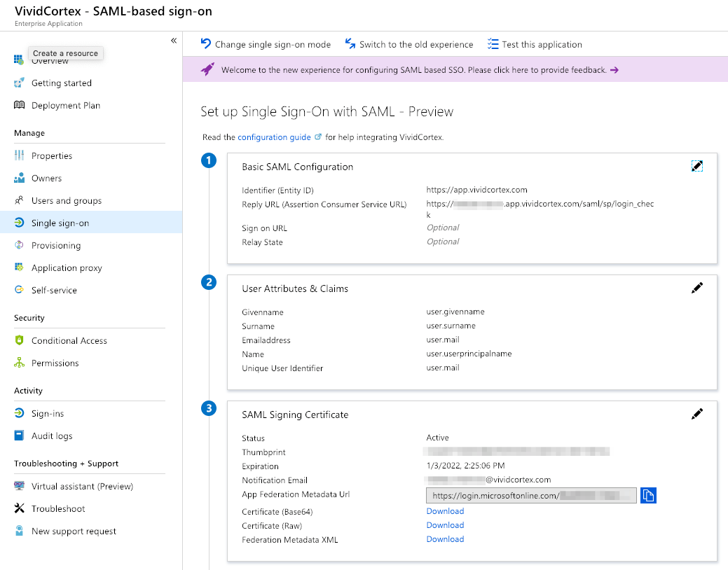Open Virtual assistant (Preview)
The width and height of the screenshot is (728, 570).
(82, 486)
